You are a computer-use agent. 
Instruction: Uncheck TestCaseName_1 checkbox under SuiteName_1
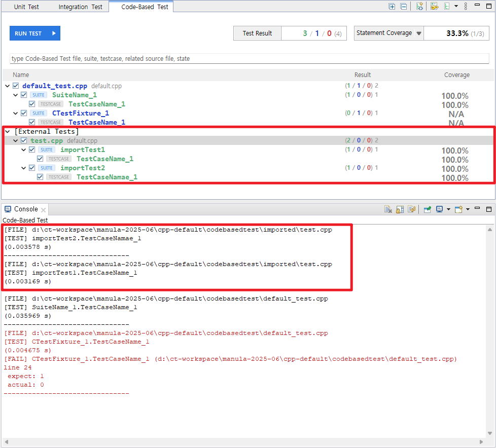tap(32, 104)
